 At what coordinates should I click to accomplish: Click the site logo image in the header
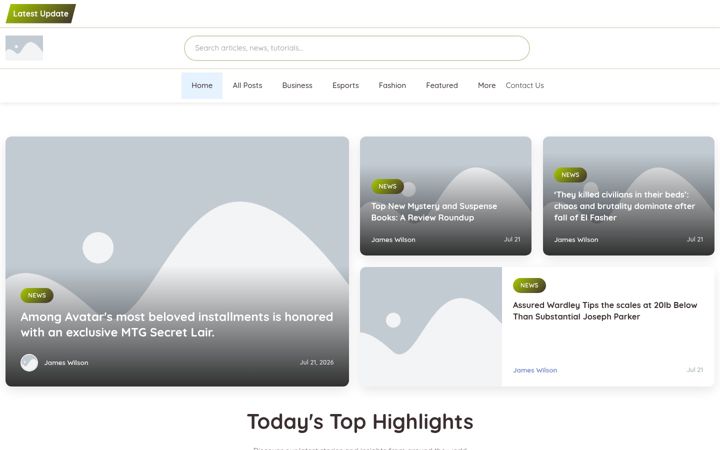(x=24, y=48)
